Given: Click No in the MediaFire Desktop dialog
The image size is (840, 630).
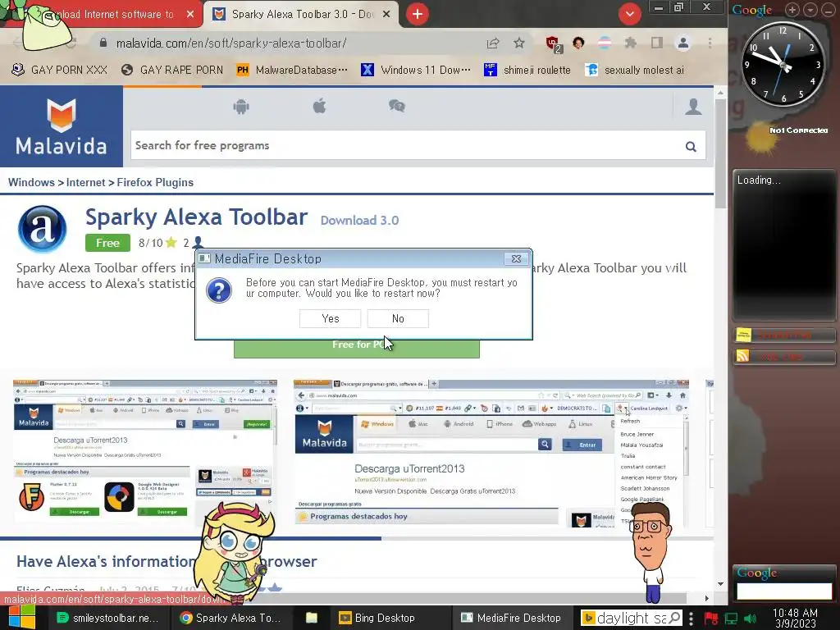Looking at the screenshot, I should click(398, 319).
